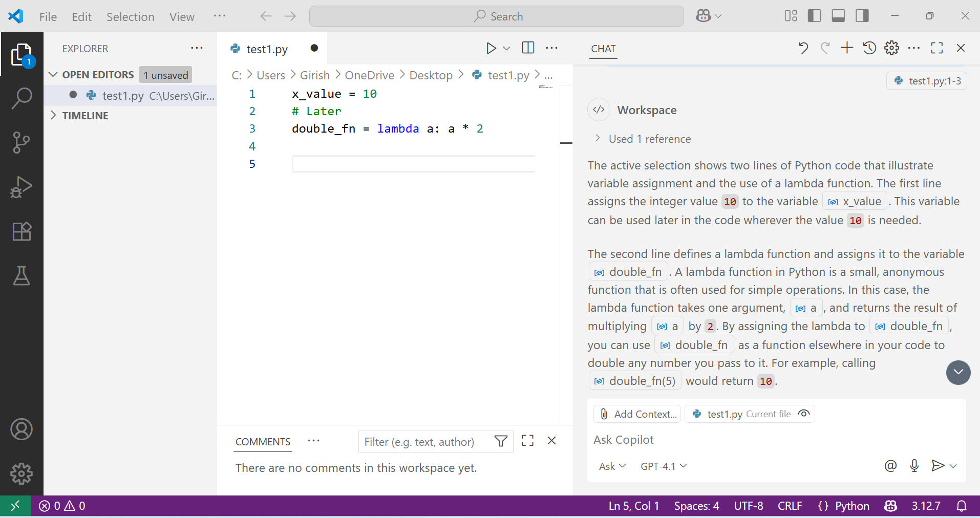Open the GPT-4.1 model picker dropdown
This screenshot has width=980, height=518.
click(x=663, y=466)
